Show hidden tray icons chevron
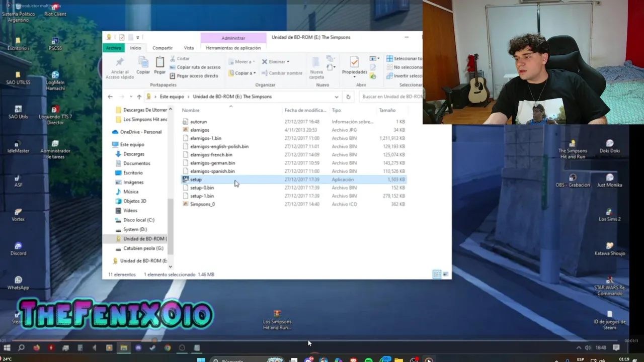The height and width of the screenshot is (362, 644). tap(579, 347)
